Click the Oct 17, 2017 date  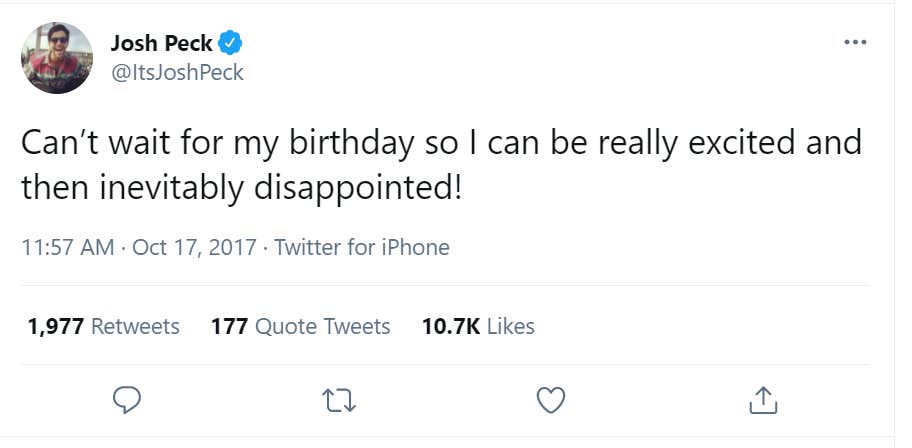[196, 247]
